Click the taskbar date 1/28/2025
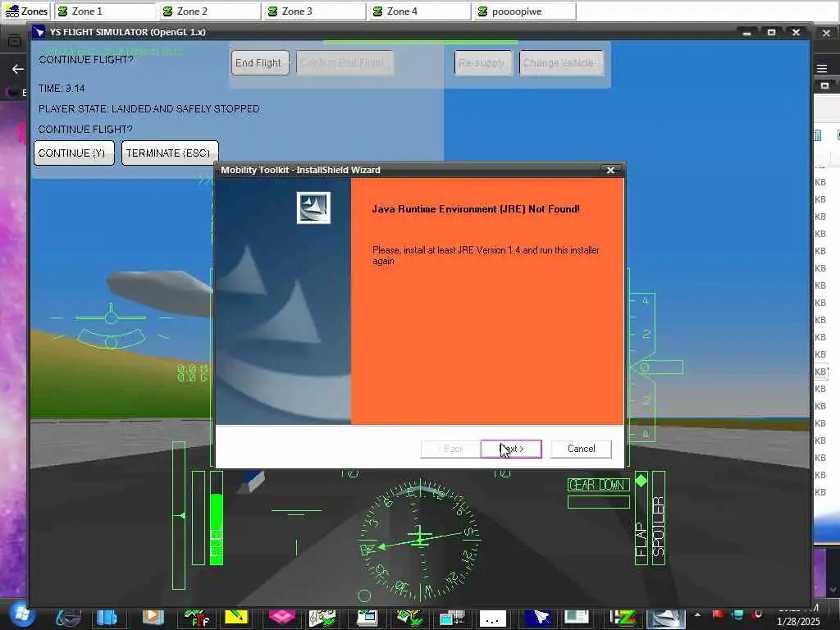This screenshot has height=630, width=840. [x=798, y=622]
